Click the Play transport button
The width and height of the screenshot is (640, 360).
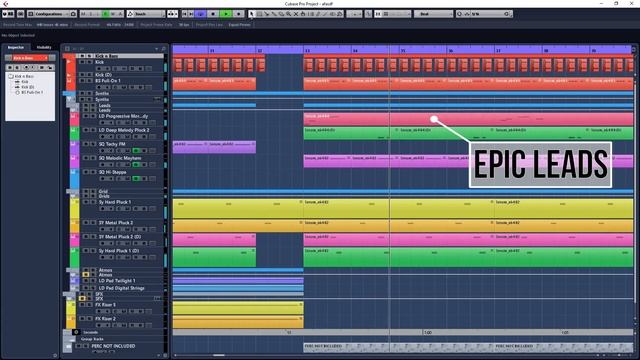click(226, 14)
